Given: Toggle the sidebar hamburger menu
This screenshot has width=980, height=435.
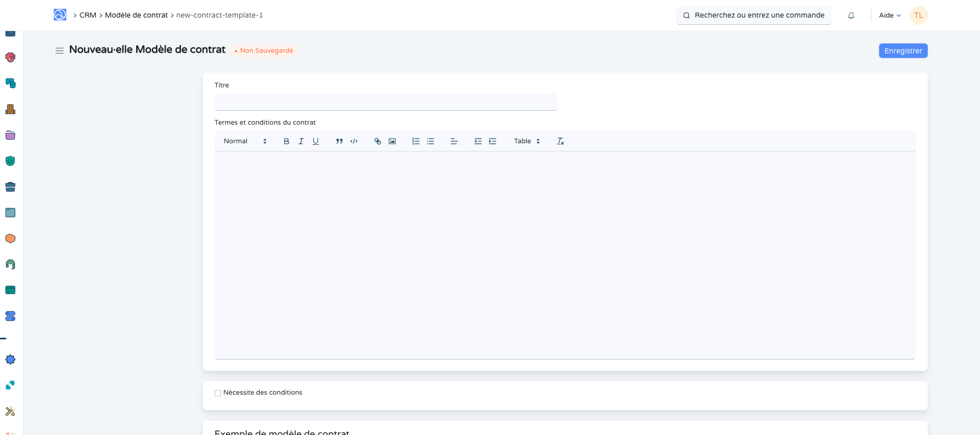Looking at the screenshot, I should click(60, 51).
